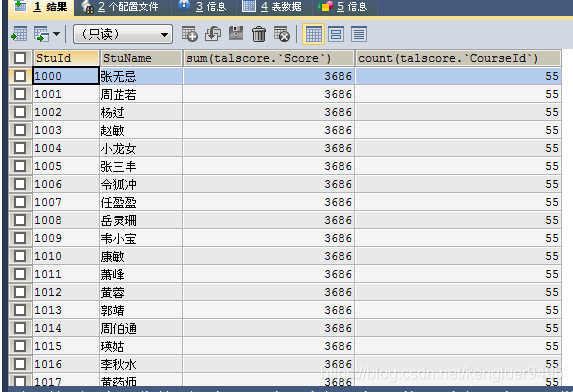Select the StuId cell 1009
The height and width of the screenshot is (392, 573).
(66, 238)
